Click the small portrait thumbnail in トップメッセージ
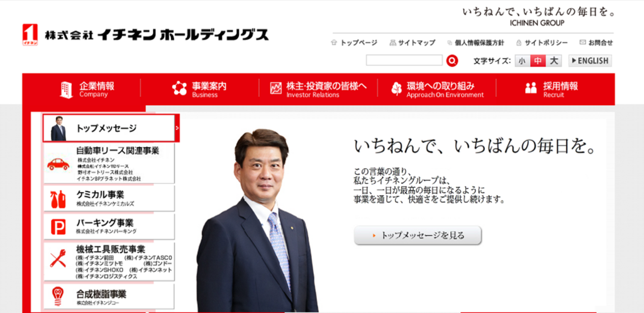Screen dimensions: 644x313 pos(58,128)
